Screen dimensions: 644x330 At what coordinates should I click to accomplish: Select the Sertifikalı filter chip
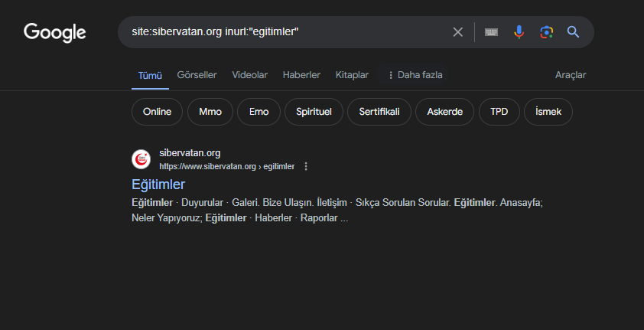379,112
